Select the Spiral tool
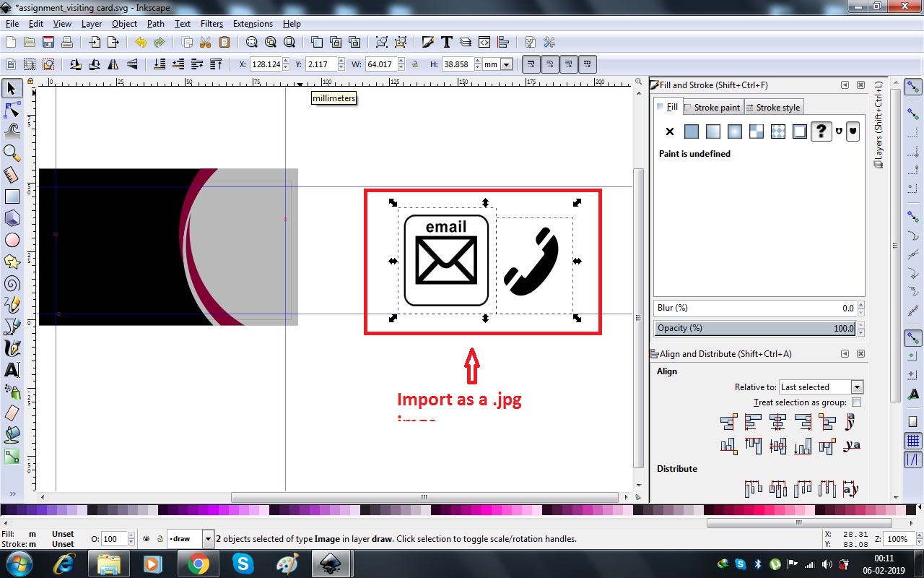 [x=12, y=283]
